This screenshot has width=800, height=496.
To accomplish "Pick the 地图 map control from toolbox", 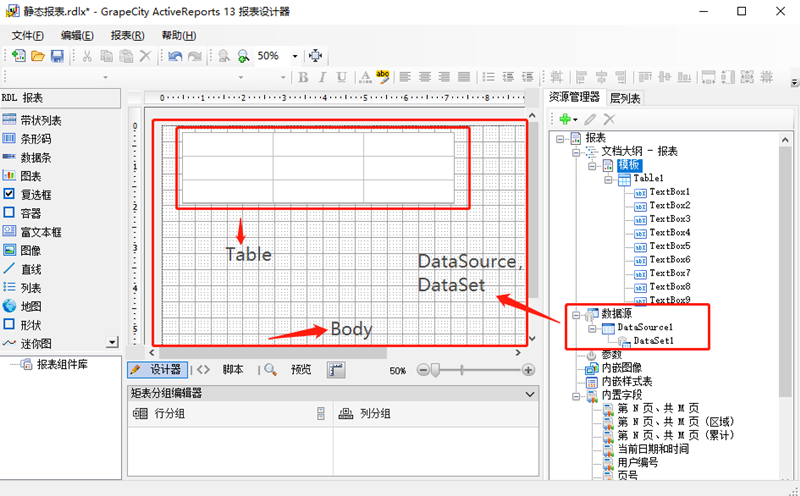I will 30,306.
